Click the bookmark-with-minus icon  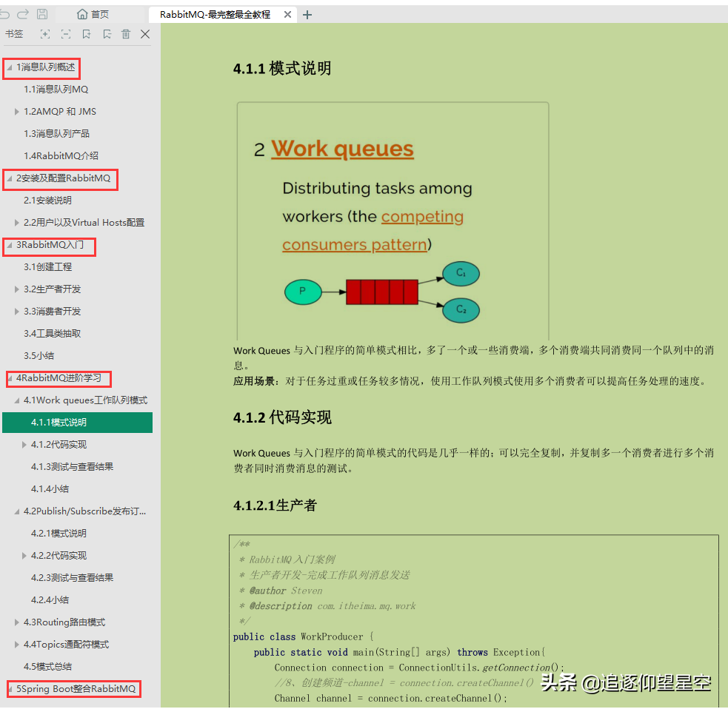[107, 34]
